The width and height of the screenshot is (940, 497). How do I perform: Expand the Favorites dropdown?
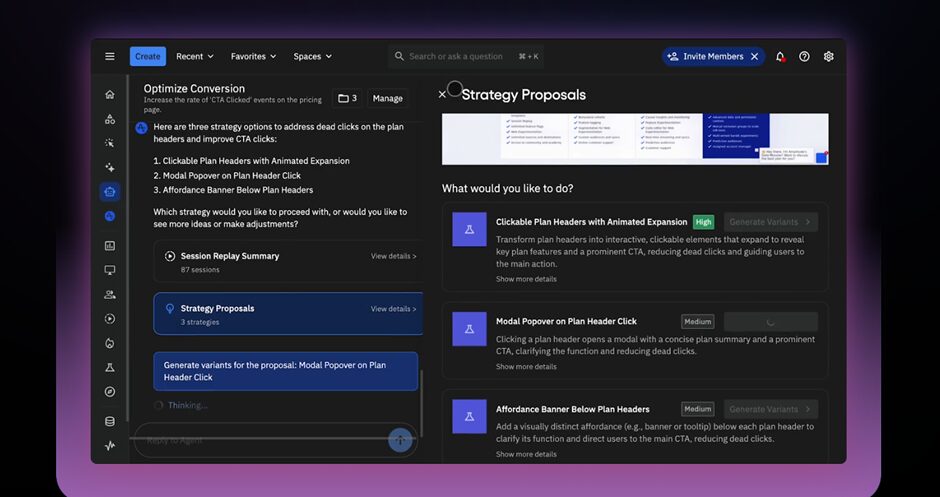254,57
